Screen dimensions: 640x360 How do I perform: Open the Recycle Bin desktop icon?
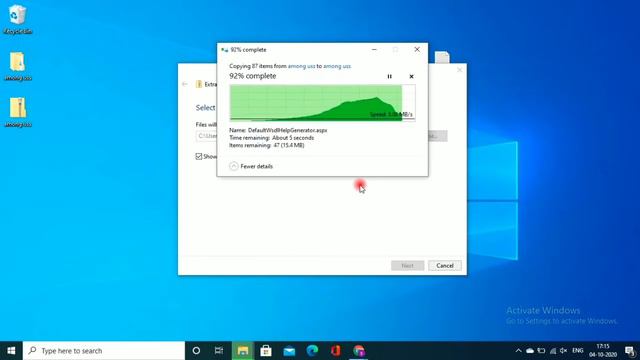[18, 20]
